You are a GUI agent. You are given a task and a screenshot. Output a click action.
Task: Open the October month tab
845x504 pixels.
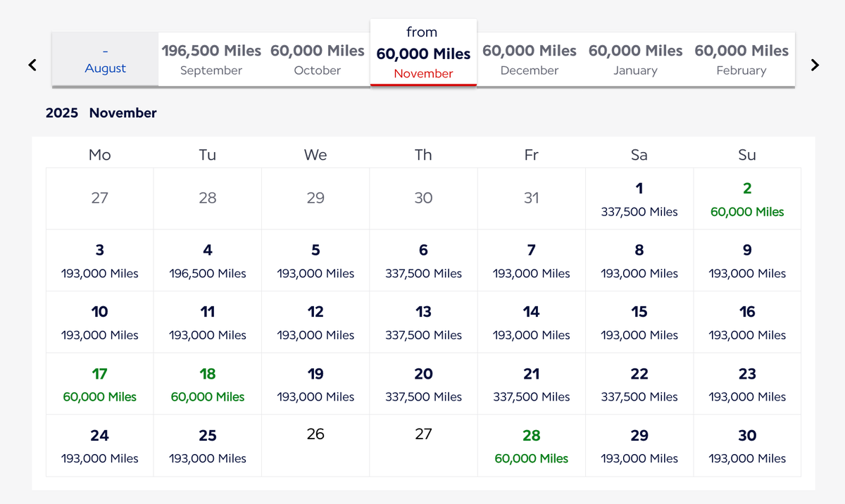(318, 60)
